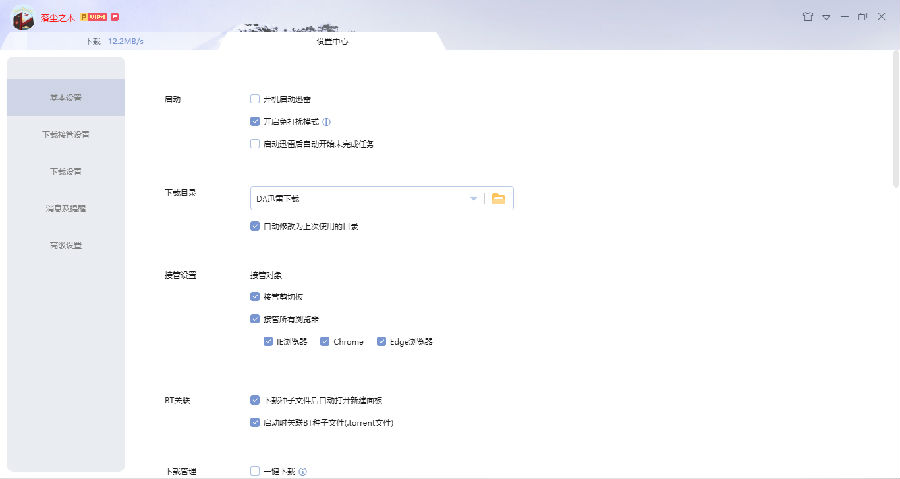Click the red badge after the VIP label
The height and width of the screenshot is (479, 900).
pos(115,17)
